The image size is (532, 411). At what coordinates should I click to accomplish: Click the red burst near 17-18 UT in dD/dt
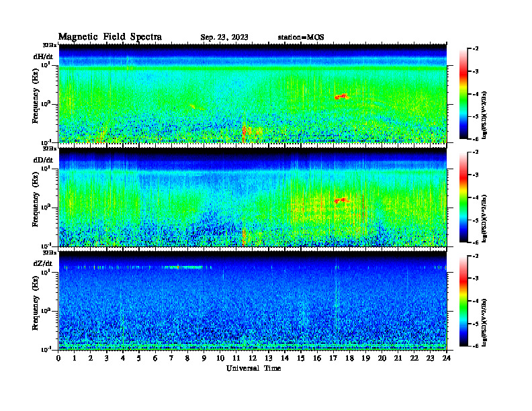click(341, 200)
